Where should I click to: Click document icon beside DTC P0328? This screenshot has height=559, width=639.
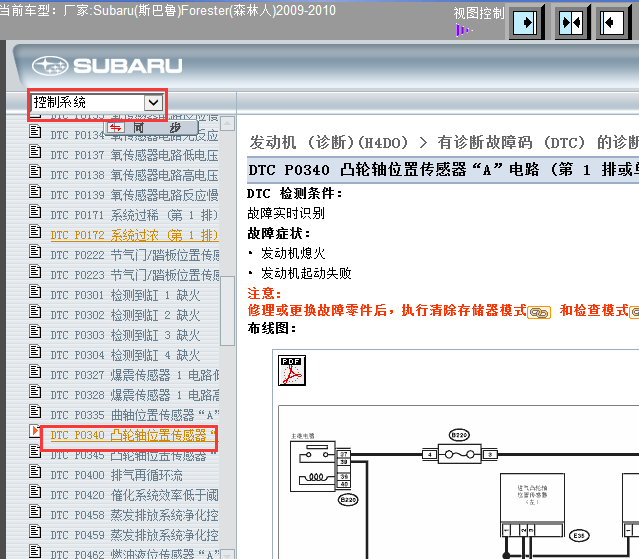pyautogui.click(x=35, y=391)
